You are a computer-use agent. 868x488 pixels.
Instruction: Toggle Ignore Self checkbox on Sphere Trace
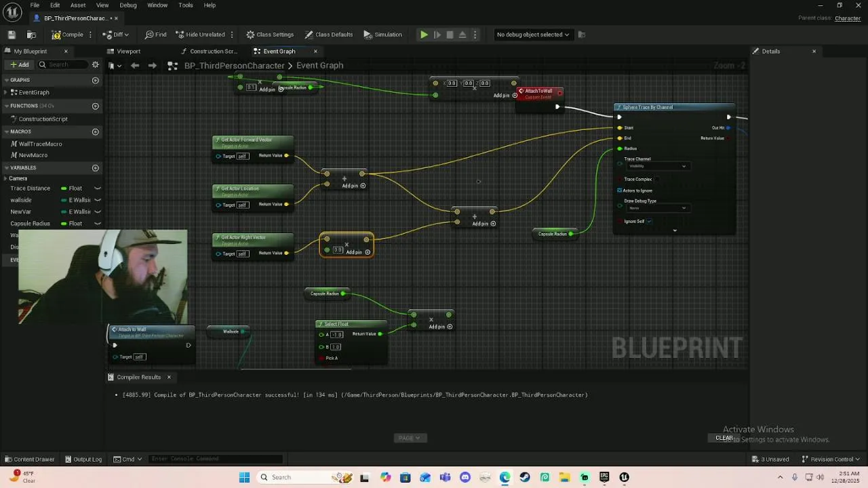click(650, 221)
